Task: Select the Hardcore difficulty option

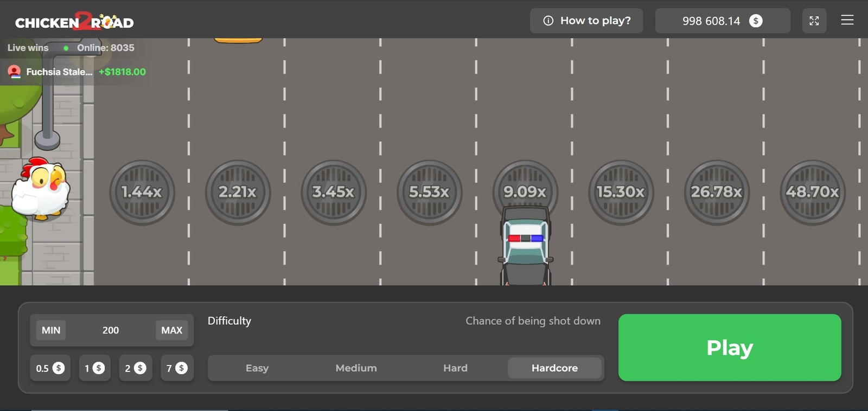Action: coord(554,368)
